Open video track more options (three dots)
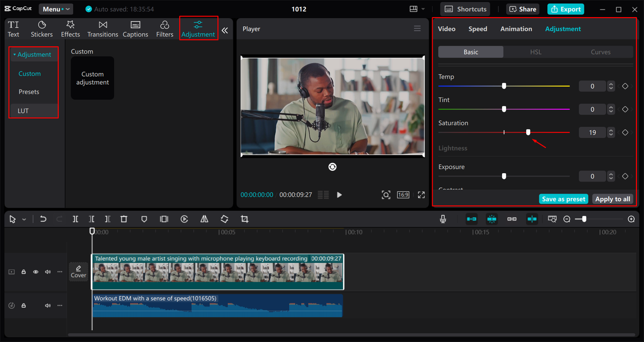644x342 pixels. point(60,272)
